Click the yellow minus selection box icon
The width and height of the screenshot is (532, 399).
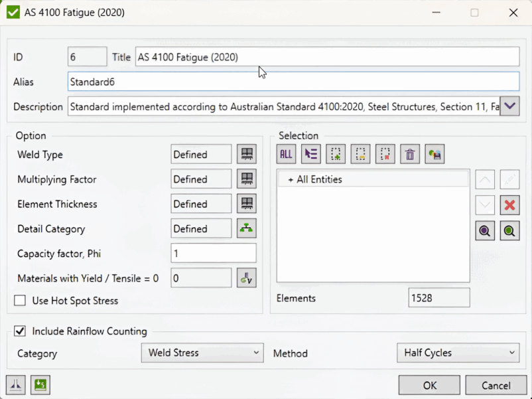tap(360, 154)
